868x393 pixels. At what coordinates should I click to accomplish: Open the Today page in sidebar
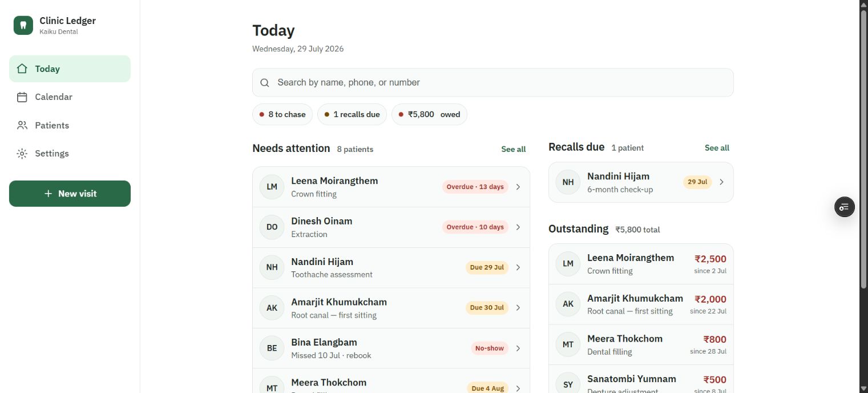(x=70, y=69)
